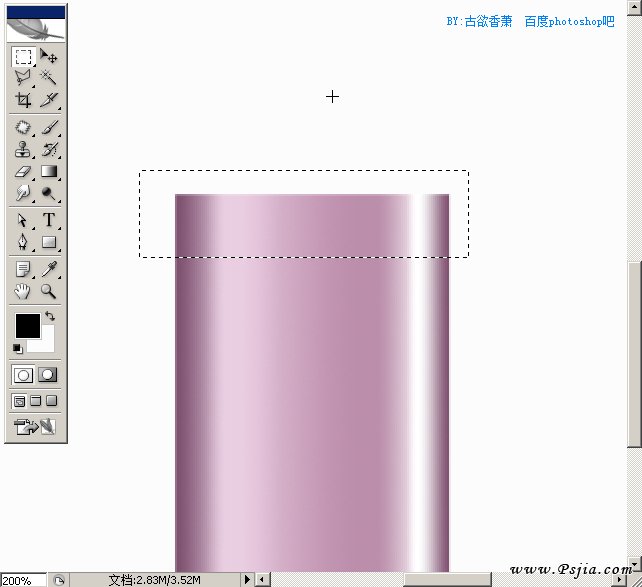Reset to default black and white colors
This screenshot has width=642, height=587.
(17, 348)
